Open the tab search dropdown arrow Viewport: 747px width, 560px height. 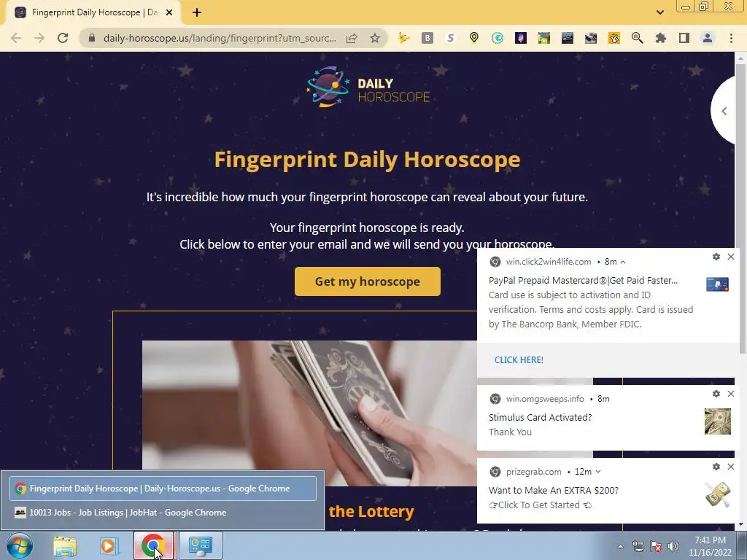[x=659, y=12]
